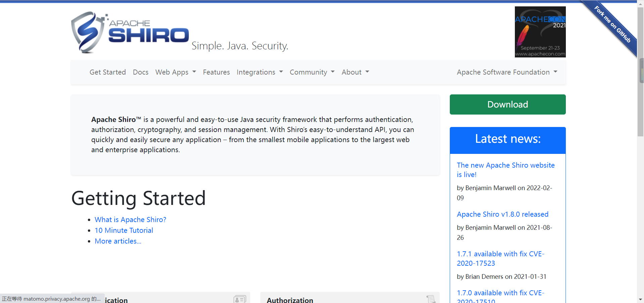Read 'The new Apache Shiro website is live!'
Screen dimensions: 644x303
point(505,170)
